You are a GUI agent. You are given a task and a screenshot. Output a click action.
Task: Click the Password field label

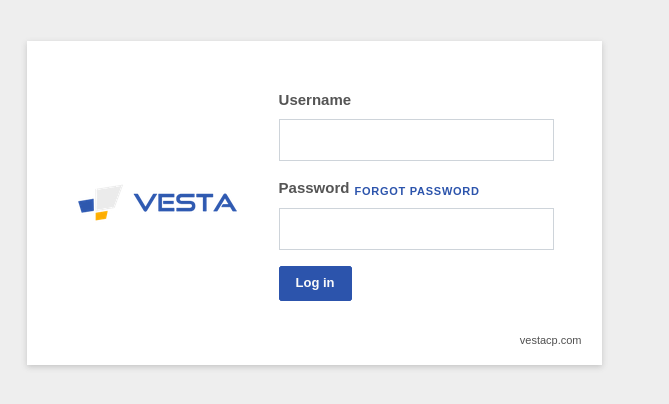tap(314, 188)
